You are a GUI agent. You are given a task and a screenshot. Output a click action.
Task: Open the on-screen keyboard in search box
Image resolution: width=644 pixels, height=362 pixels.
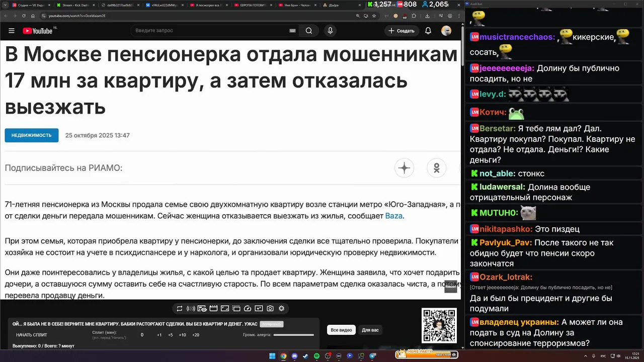coord(292,31)
